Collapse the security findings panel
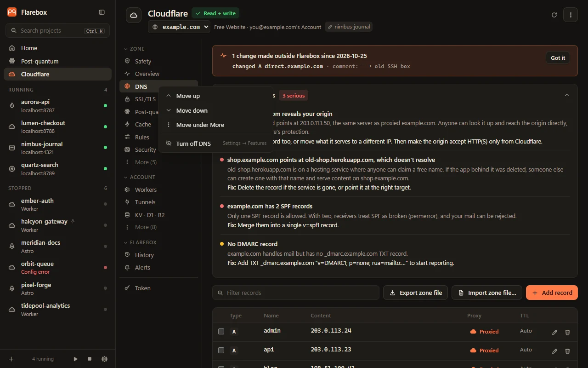 tap(567, 95)
